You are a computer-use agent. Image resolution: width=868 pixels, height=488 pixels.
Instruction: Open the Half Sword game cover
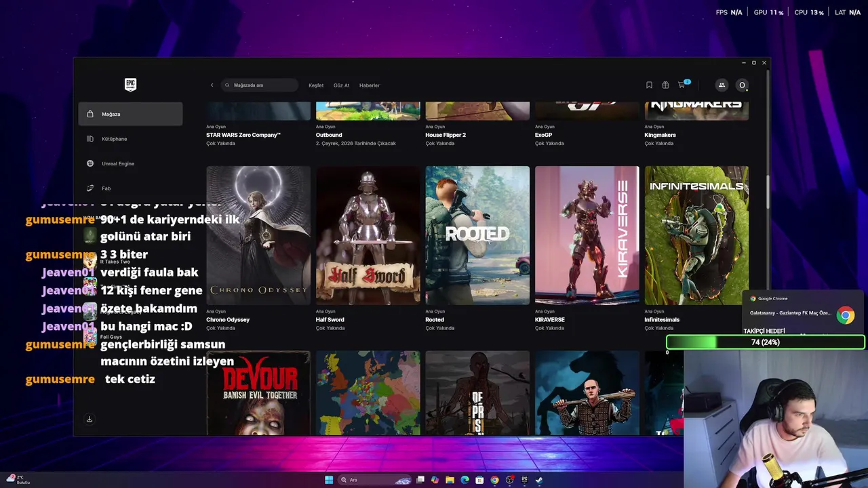[368, 235]
